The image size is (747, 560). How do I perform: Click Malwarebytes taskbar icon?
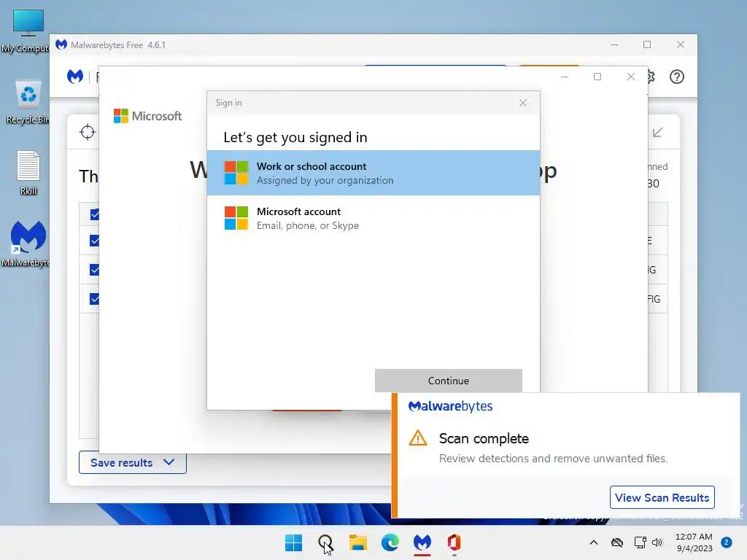(x=422, y=542)
